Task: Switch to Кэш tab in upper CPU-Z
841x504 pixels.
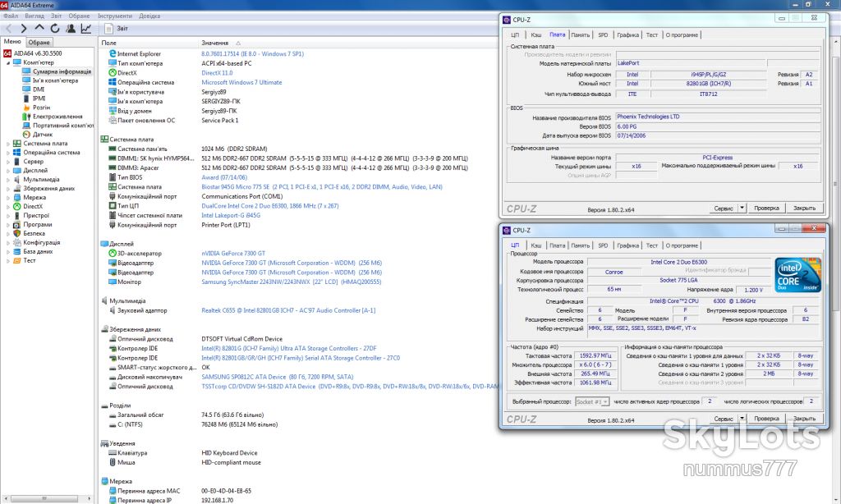Action: point(535,34)
